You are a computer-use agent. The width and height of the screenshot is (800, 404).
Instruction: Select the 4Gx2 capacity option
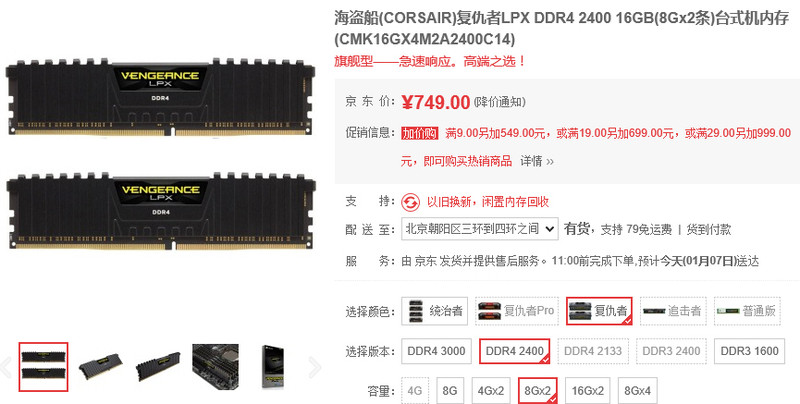[x=490, y=391]
